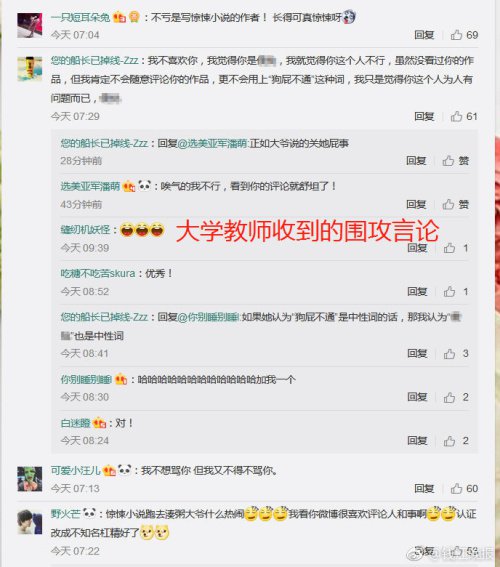Open 您的船长已掉线-Zzz's avatar thumbnail

tap(30, 69)
